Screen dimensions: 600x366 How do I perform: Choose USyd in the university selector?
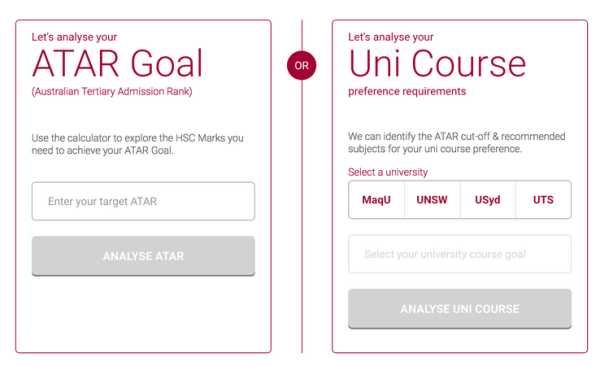click(488, 200)
